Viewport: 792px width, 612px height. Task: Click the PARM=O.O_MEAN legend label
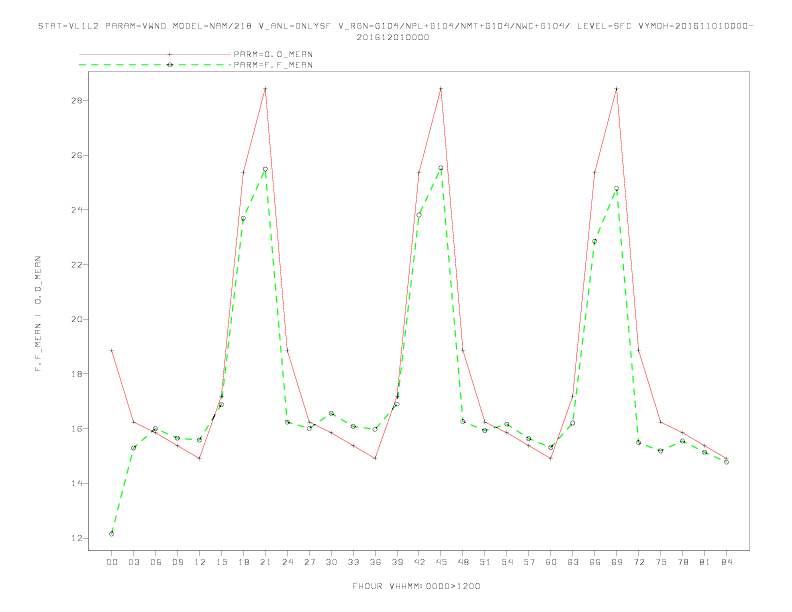(273, 54)
